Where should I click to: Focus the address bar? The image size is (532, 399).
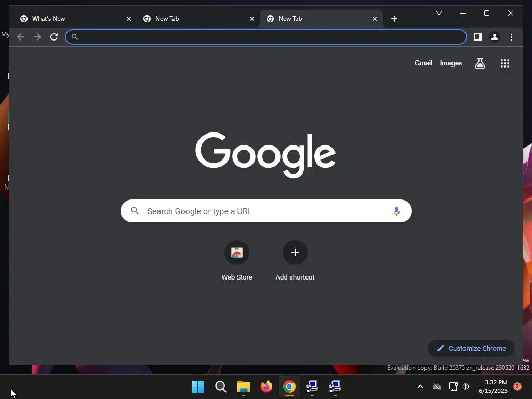coord(266,37)
